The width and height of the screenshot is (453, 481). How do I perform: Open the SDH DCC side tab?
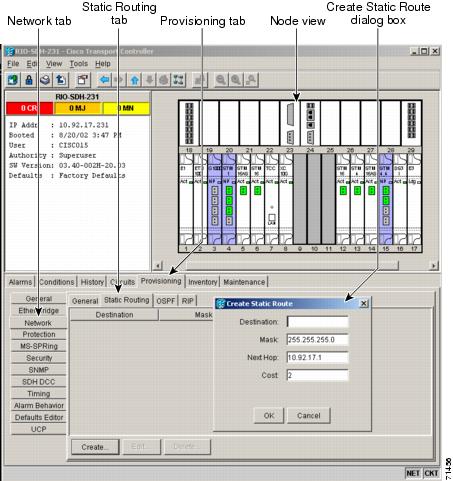pos(39,382)
